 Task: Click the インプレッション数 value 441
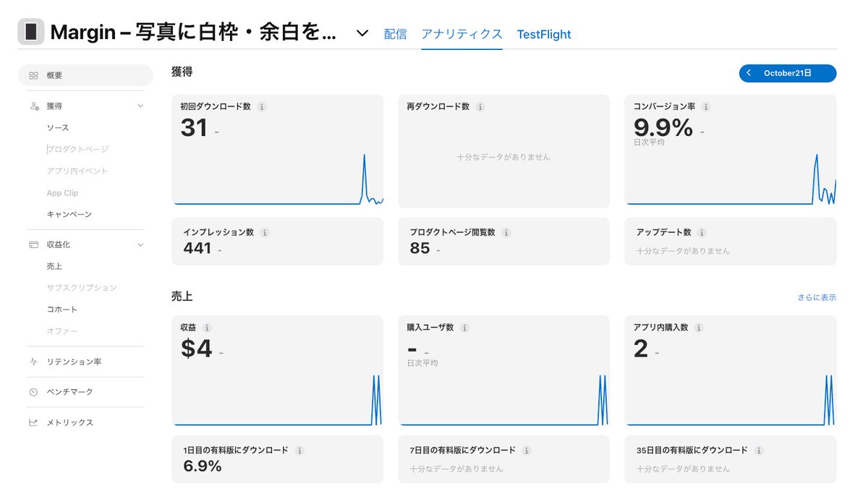pyautogui.click(x=197, y=249)
